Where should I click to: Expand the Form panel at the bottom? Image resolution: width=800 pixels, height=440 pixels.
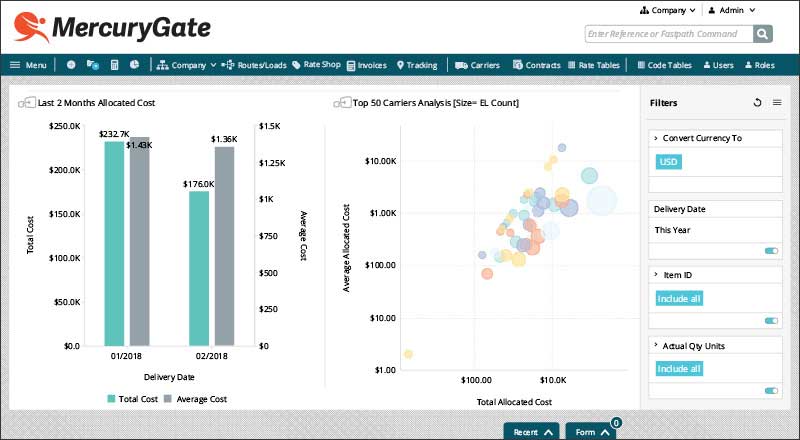(591, 432)
